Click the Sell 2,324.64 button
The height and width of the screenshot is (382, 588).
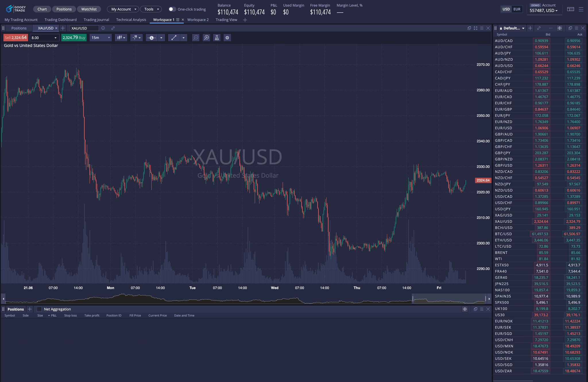pos(15,37)
